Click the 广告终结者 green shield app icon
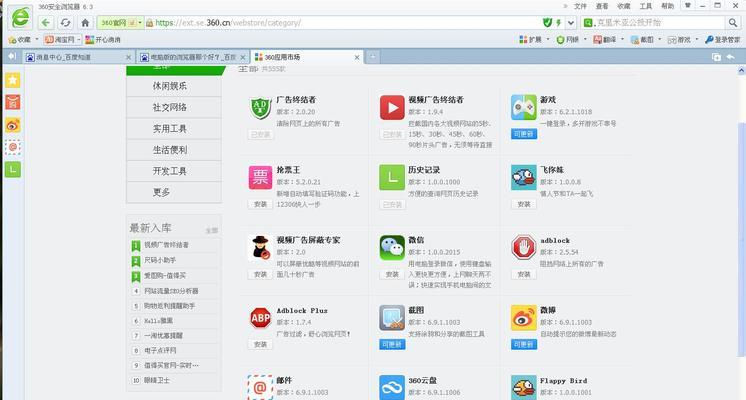746x400 pixels. [260, 107]
